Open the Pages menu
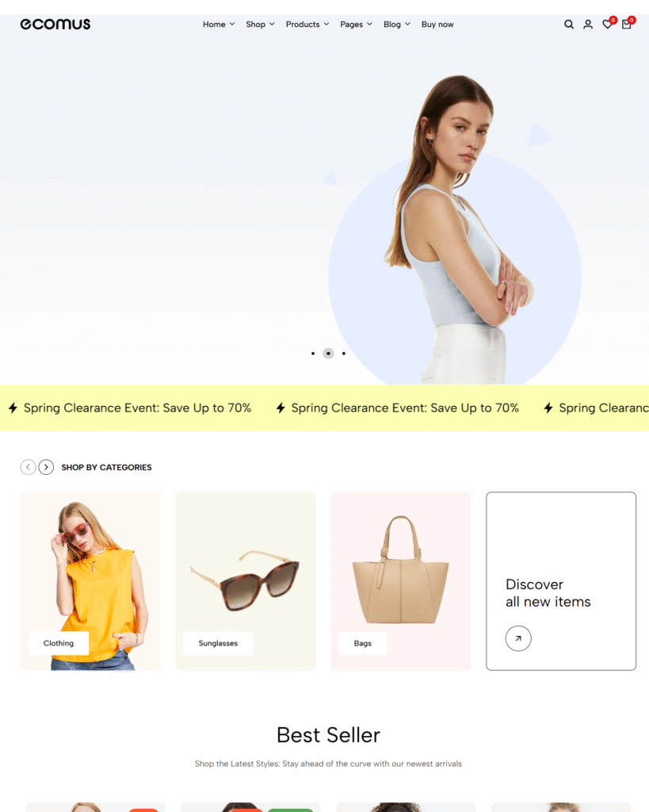 pyautogui.click(x=356, y=25)
